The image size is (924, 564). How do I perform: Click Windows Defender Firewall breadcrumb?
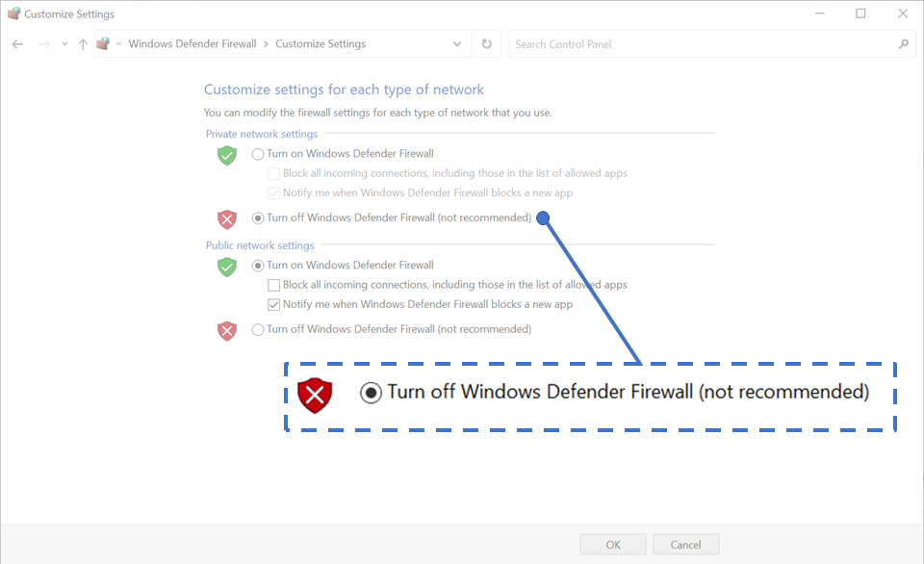pos(192,44)
